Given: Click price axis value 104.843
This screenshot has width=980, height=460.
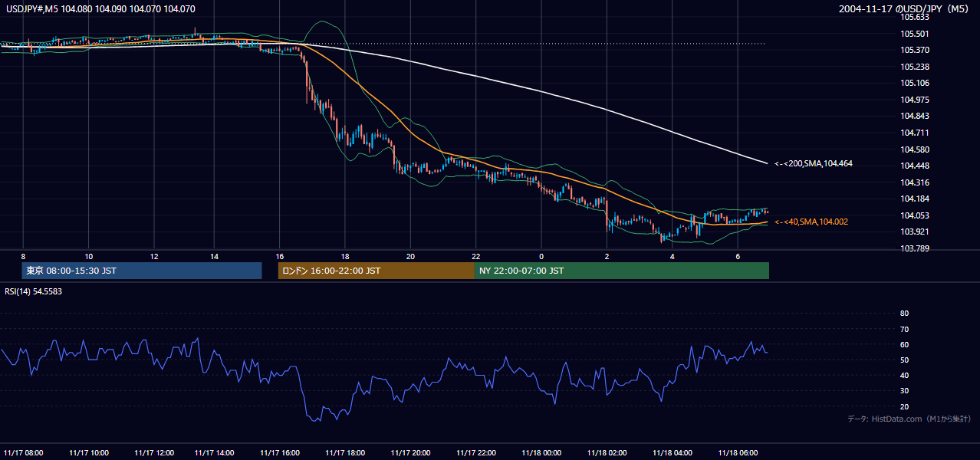Looking at the screenshot, I should click(915, 116).
